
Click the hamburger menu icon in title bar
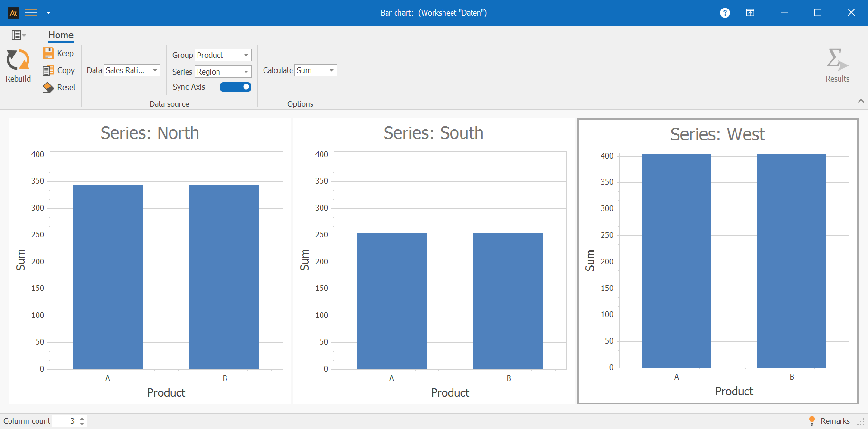tap(31, 13)
